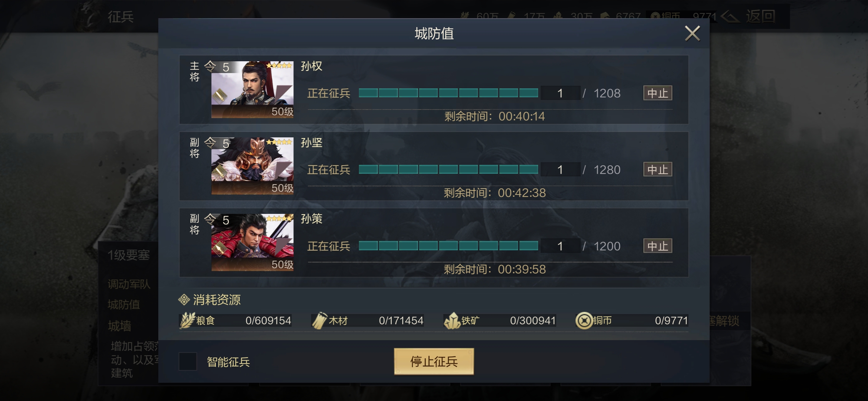The height and width of the screenshot is (401, 868).
Task: Click 孙坚's troop progress bar
Action: [448, 169]
